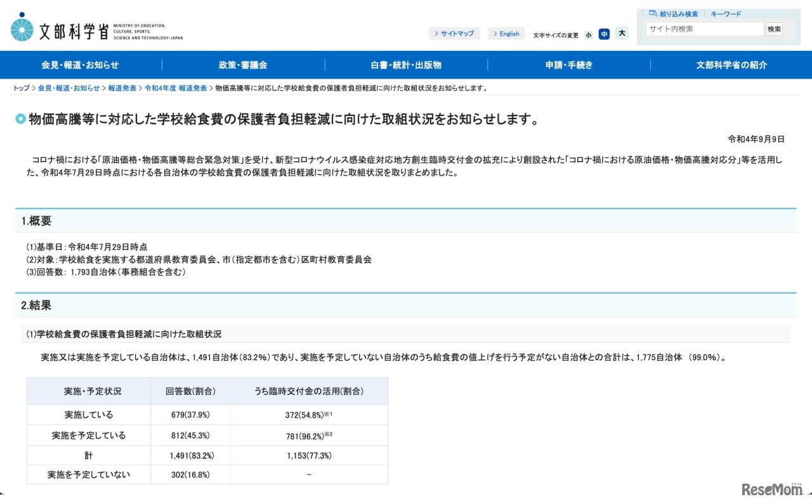812x504 pixels.
Task: Click blue circle bullet beside page title
Action: (21, 119)
